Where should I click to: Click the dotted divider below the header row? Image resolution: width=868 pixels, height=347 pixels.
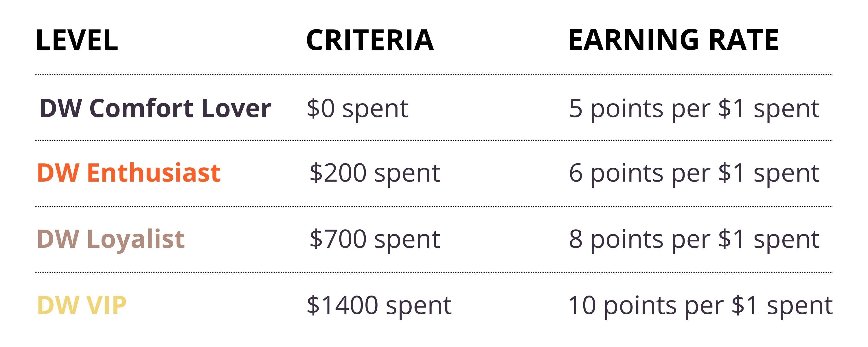(x=433, y=74)
